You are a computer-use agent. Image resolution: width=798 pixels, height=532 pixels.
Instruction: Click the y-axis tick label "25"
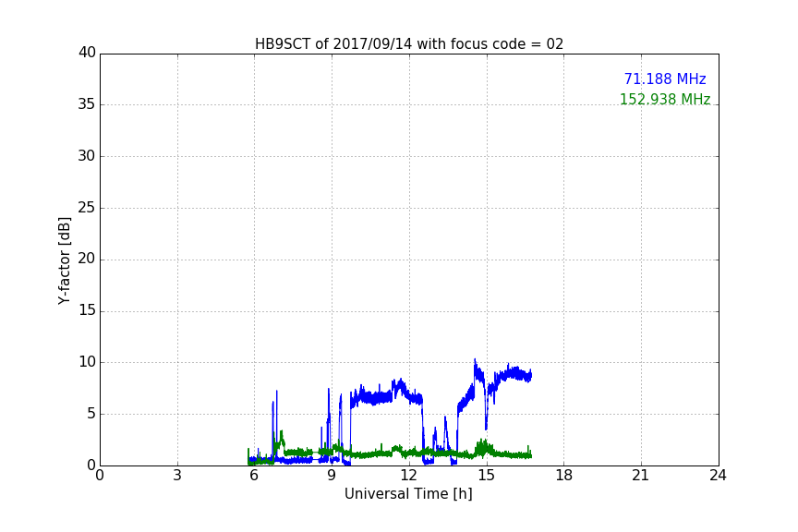[87, 207]
